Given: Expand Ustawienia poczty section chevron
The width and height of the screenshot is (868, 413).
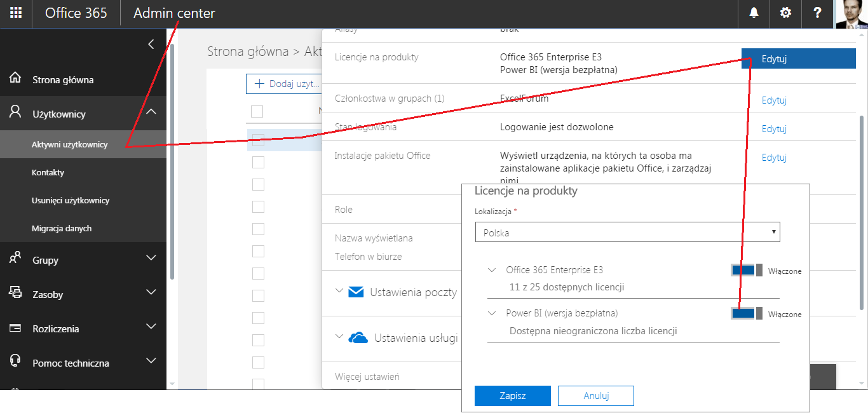Looking at the screenshot, I should coord(339,291).
